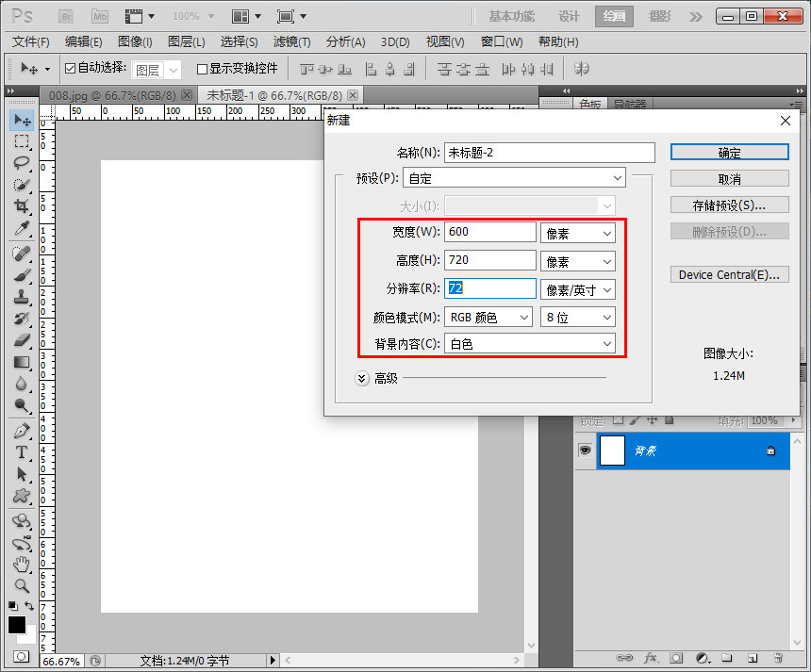Toggle Quick Mask mode icon

click(x=21, y=657)
